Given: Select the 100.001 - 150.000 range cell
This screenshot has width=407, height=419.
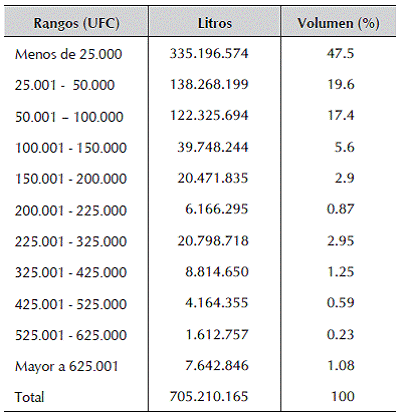Looking at the screenshot, I should coord(71,148).
